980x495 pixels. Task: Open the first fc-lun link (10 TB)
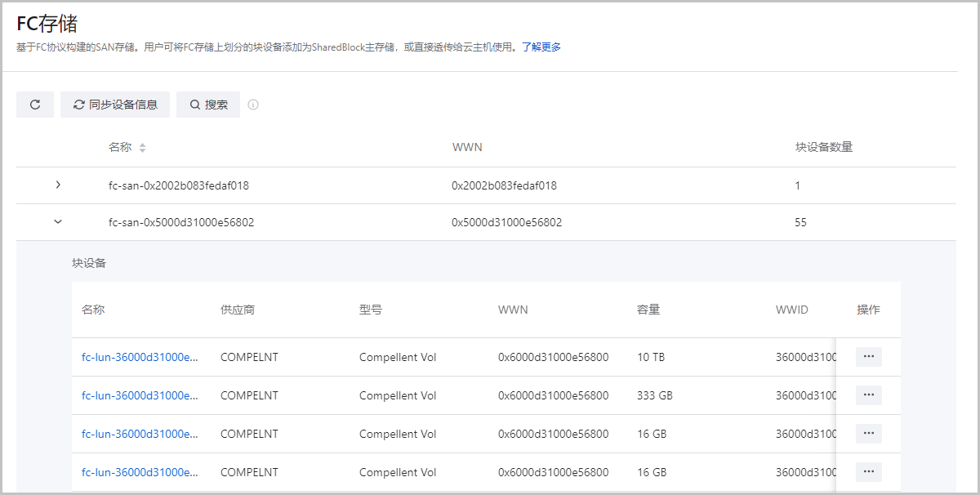(140, 358)
